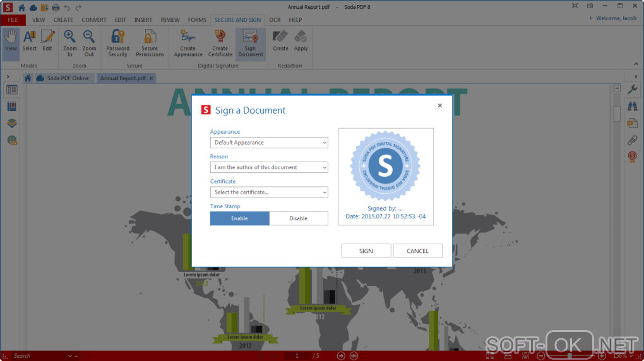This screenshot has height=361, width=644.
Task: Close the Sign a Document dialog
Action: (440, 105)
